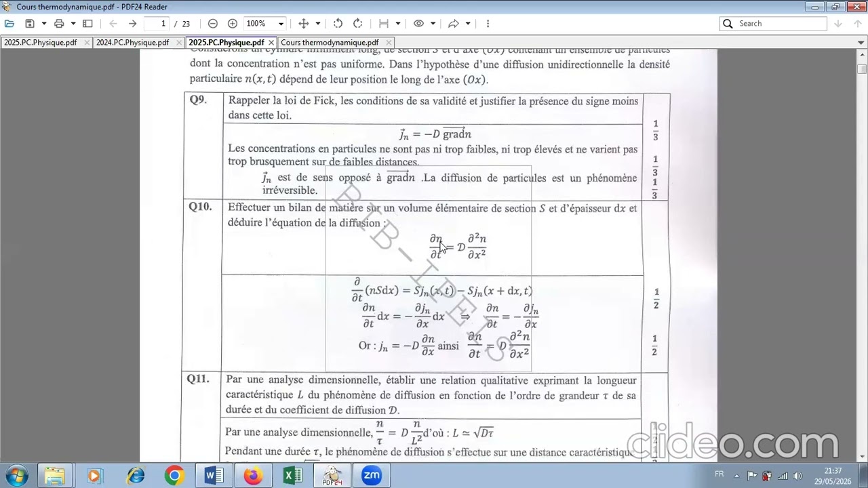The height and width of the screenshot is (488, 868).
Task: Rotate the page counterclockwise
Action: [338, 24]
